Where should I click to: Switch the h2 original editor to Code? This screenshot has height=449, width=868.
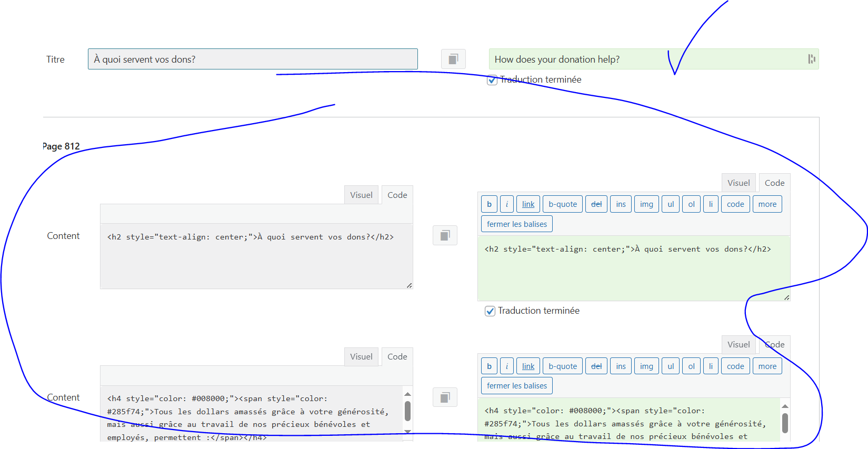(397, 195)
